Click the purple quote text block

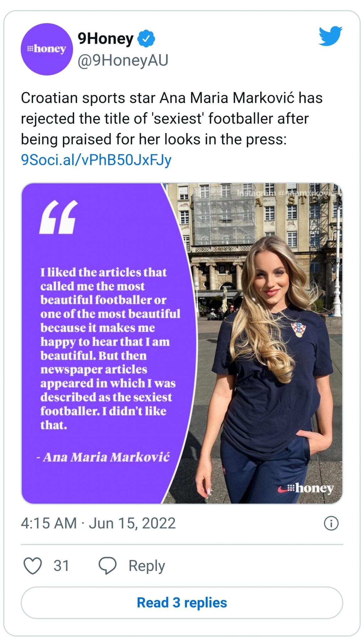107,348
